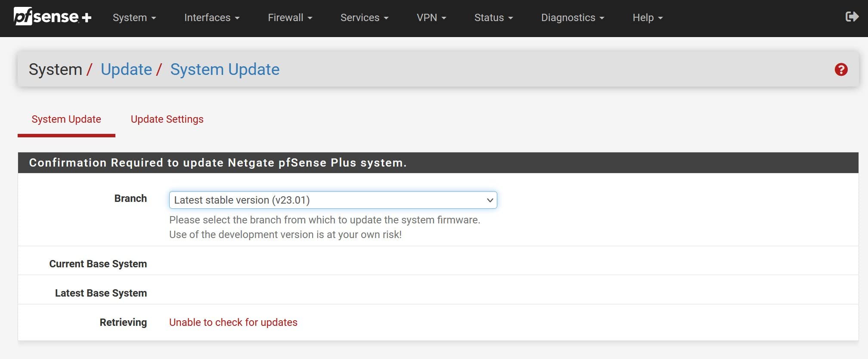The height and width of the screenshot is (359, 868).
Task: Open the Diagnostics menu
Action: [573, 18]
